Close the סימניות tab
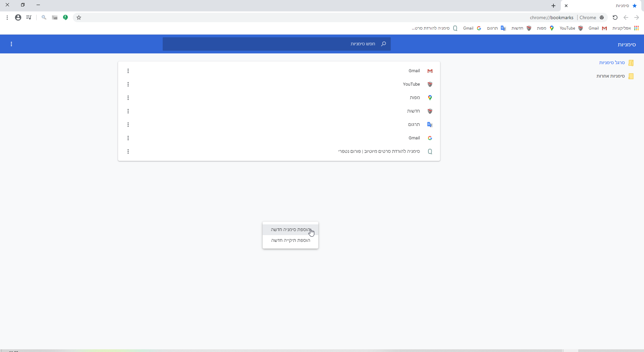This screenshot has width=644, height=352. [x=566, y=6]
